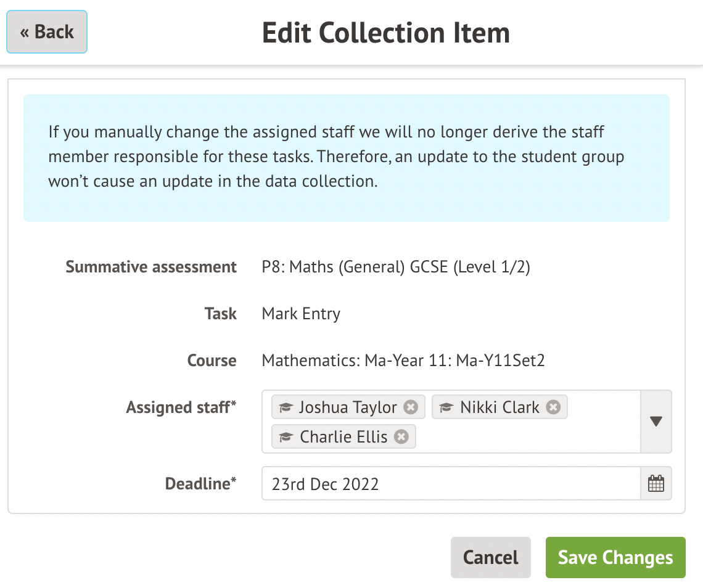This screenshot has height=588, width=703.
Task: Remove Joshua Taylor from assigned staff
Action: tap(411, 407)
